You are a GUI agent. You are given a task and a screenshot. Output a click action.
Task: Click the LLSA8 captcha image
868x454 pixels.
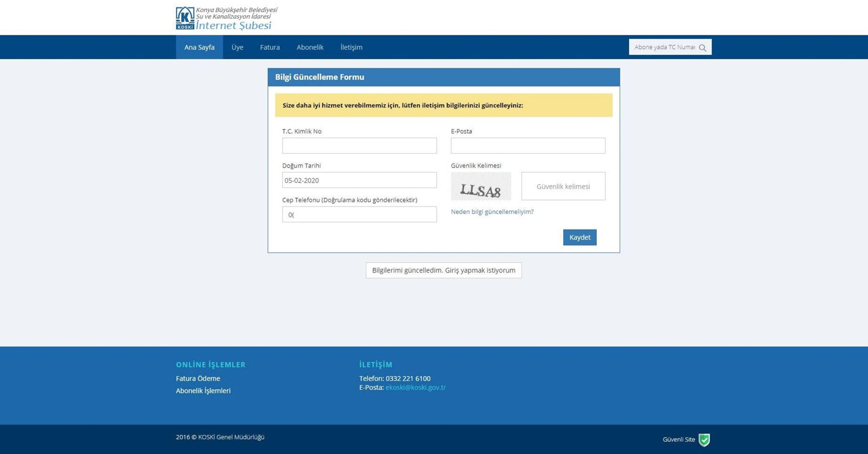481,186
